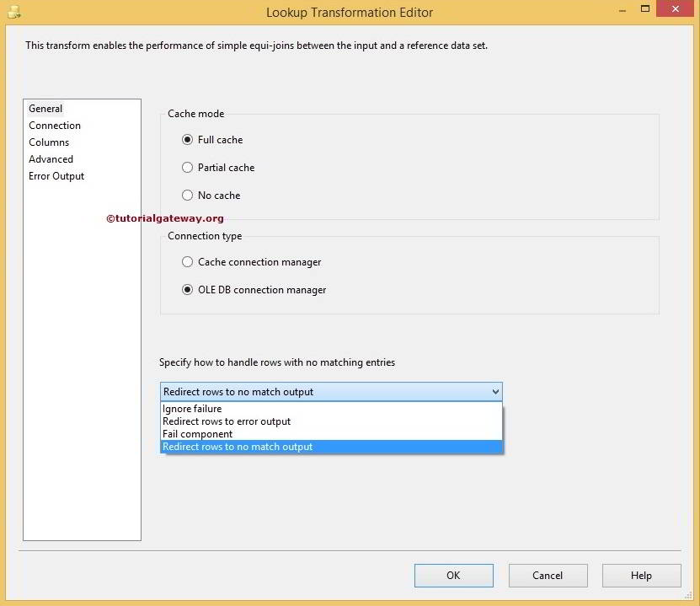700x606 pixels.
Task: Open the no matching entries combo box
Action: pyautogui.click(x=329, y=392)
